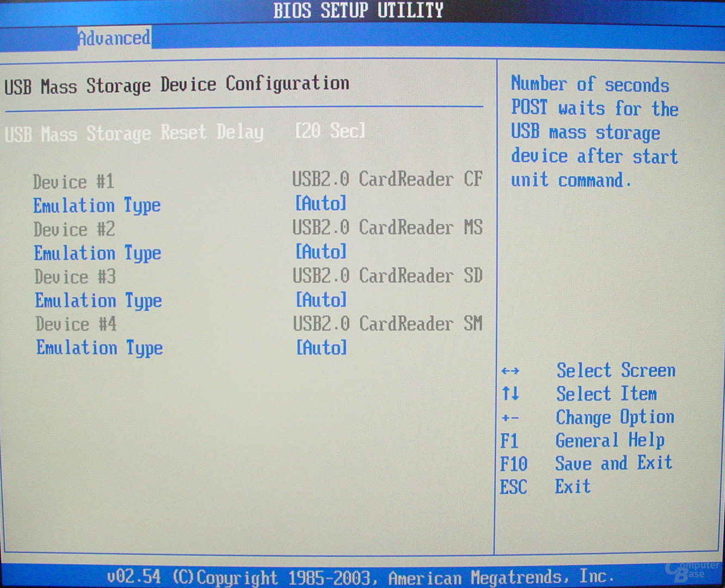Screen dimensions: 725x588
Task: Click the General Help legend text
Action: [610, 440]
